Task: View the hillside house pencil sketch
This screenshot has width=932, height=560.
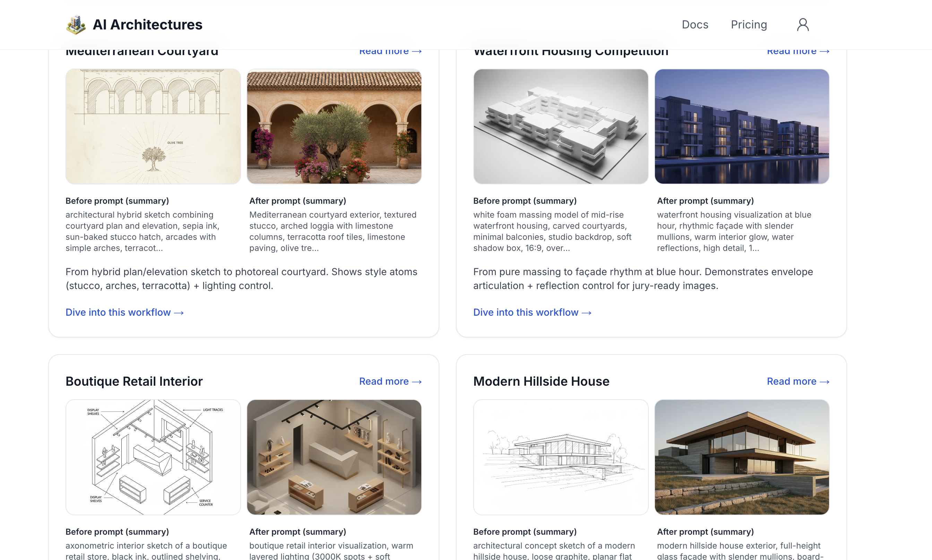Action: click(x=561, y=457)
